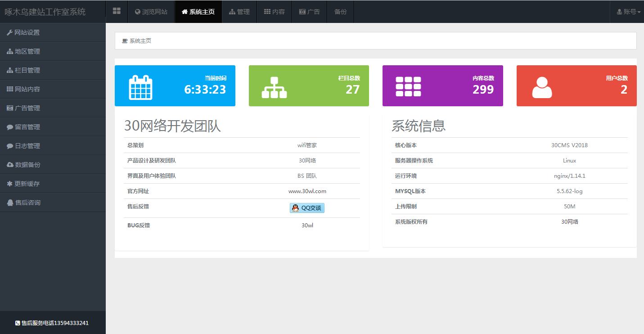Image resolution: width=644 pixels, height=334 pixels.
Task: Open 售后咨询 in the sidebar
Action: click(27, 203)
